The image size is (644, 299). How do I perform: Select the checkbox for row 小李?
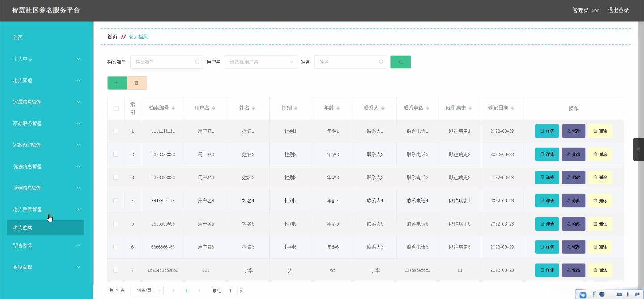point(116,270)
